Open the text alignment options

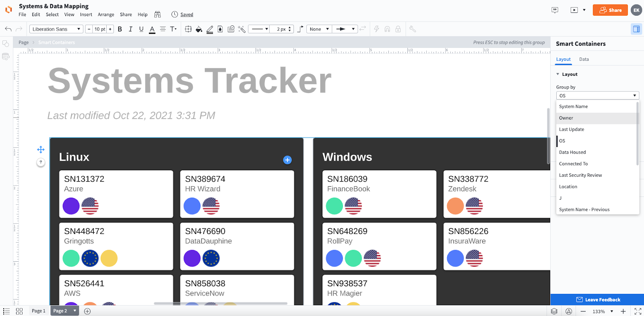(x=163, y=29)
